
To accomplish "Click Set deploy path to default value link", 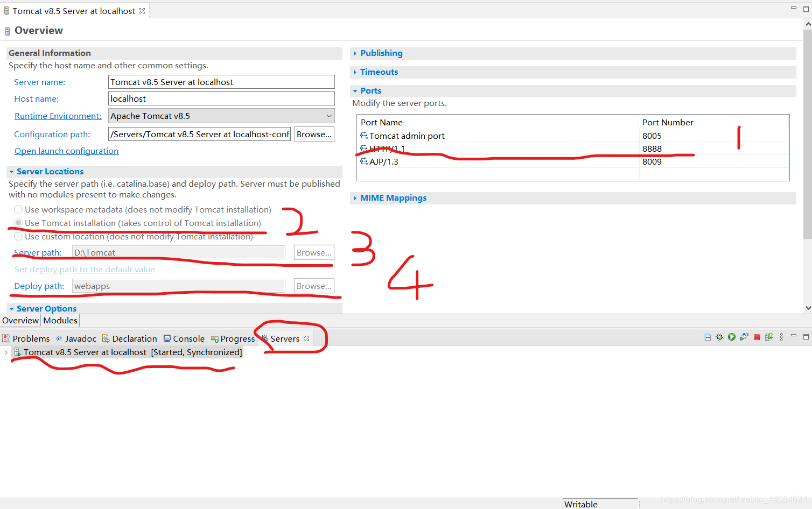I will 85,269.
